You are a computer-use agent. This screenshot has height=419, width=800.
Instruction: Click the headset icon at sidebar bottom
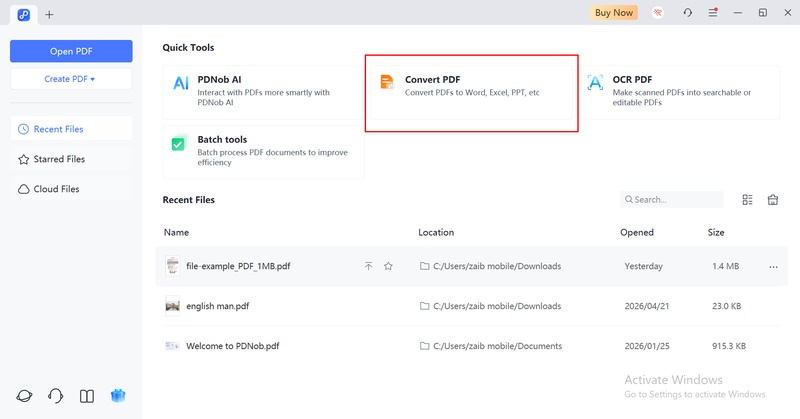point(55,396)
